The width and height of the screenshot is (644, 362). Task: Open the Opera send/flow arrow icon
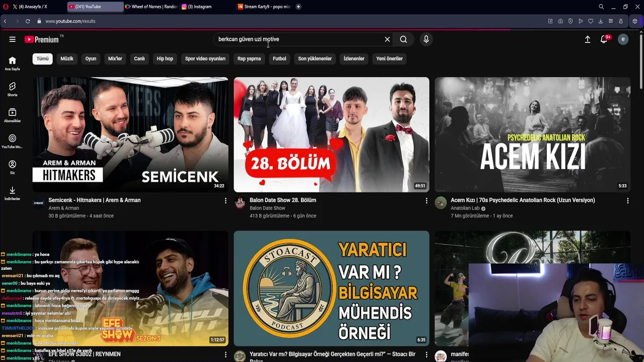pos(581,21)
